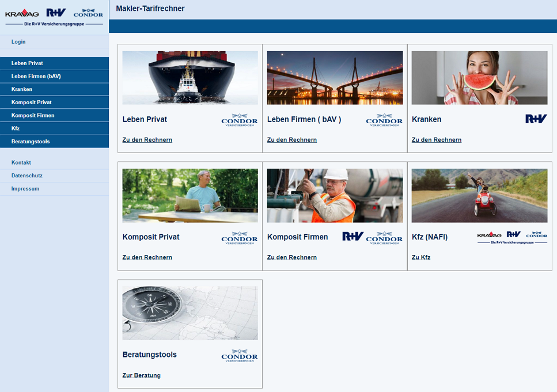The image size is (557, 392).
Task: Open the Login sidebar item
Action: tap(18, 42)
